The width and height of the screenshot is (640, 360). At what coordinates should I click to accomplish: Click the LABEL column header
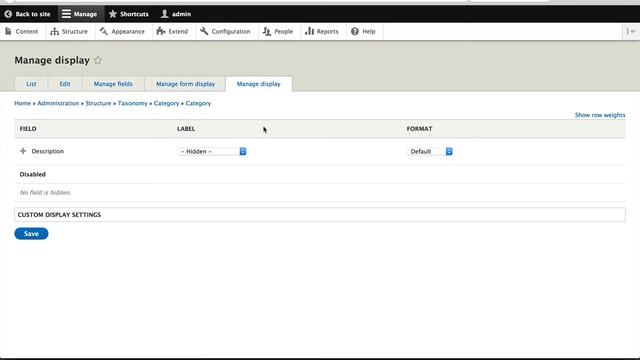pyautogui.click(x=186, y=129)
